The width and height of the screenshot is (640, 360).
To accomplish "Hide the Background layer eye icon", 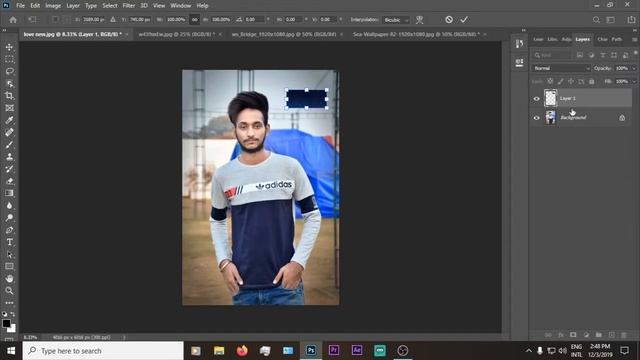I will [x=536, y=118].
